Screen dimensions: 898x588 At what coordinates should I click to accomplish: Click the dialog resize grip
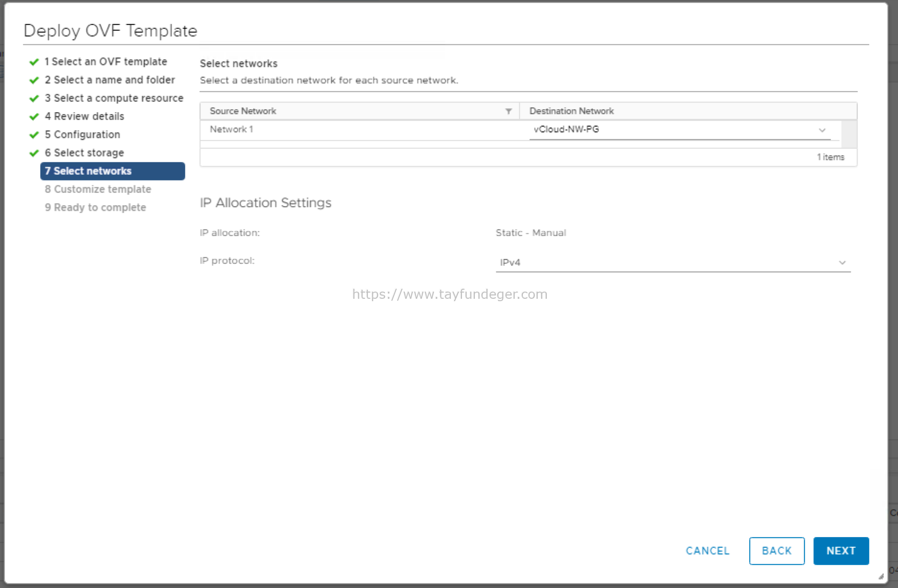[x=881, y=576]
